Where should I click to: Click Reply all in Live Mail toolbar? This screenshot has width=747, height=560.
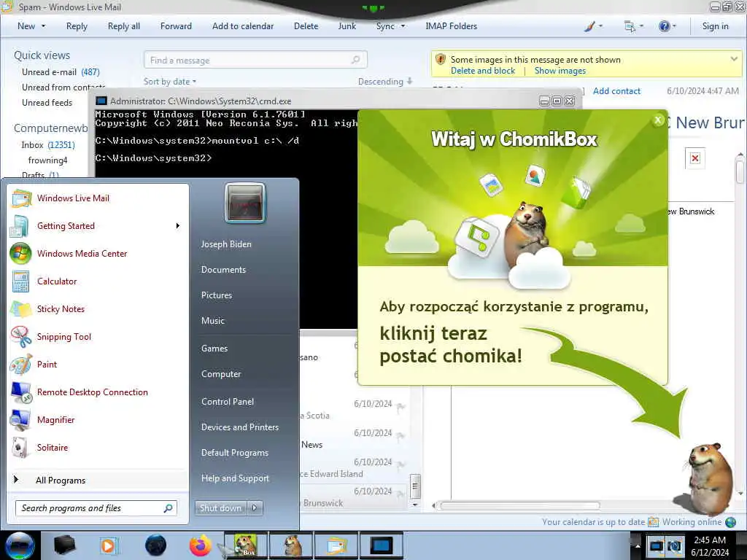[x=124, y=26]
